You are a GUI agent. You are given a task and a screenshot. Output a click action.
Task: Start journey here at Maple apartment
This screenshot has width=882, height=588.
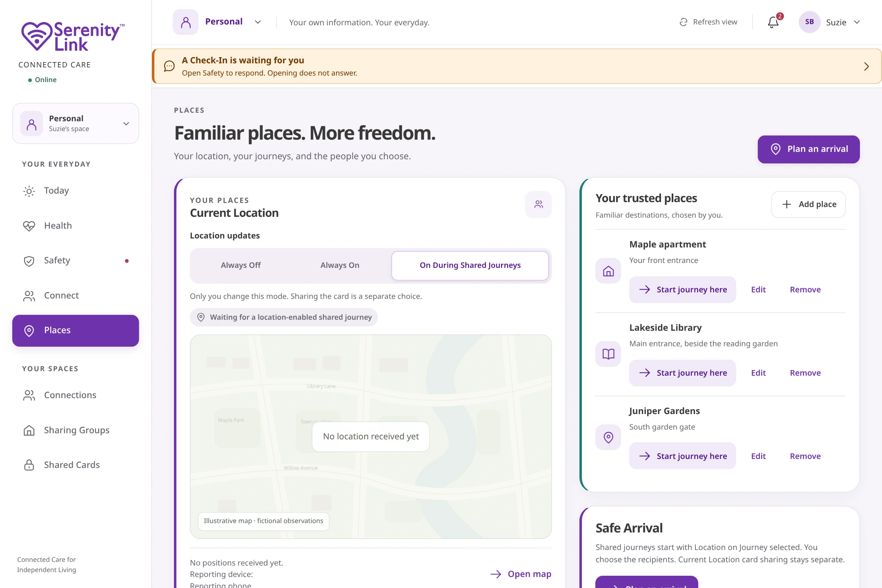(682, 290)
